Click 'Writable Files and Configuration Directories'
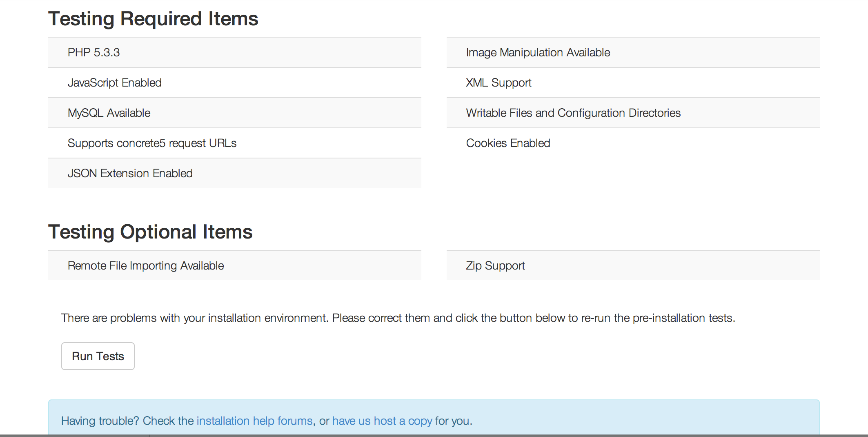 pos(633,113)
